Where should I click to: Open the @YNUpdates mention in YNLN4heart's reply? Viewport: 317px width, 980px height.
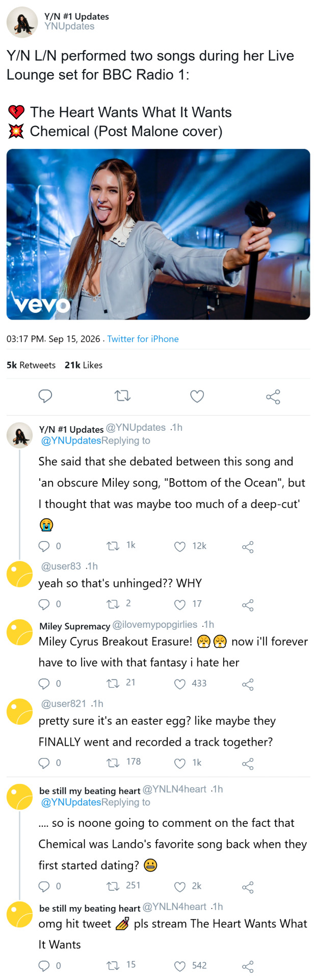pyautogui.click(x=71, y=802)
